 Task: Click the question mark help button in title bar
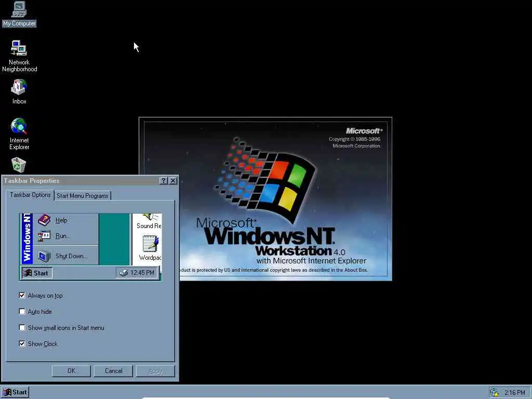(x=164, y=180)
